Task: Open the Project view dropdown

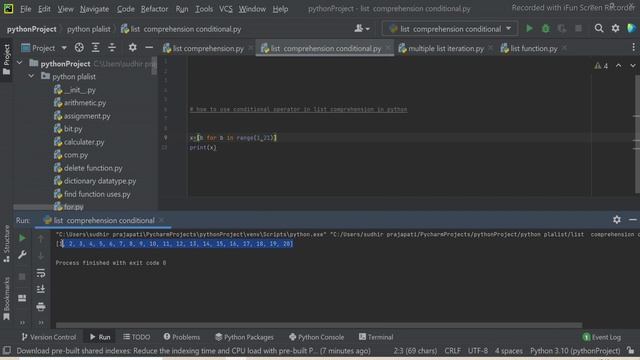Action: click(x=44, y=48)
